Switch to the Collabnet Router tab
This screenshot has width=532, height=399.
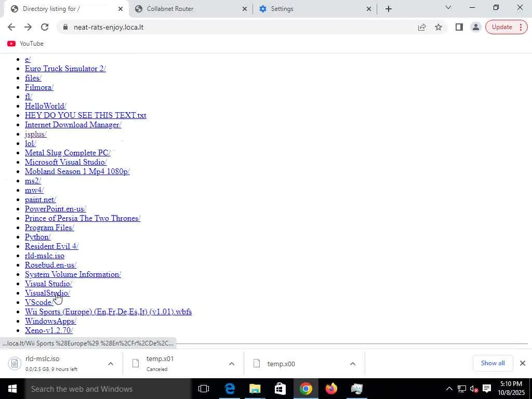click(191, 9)
